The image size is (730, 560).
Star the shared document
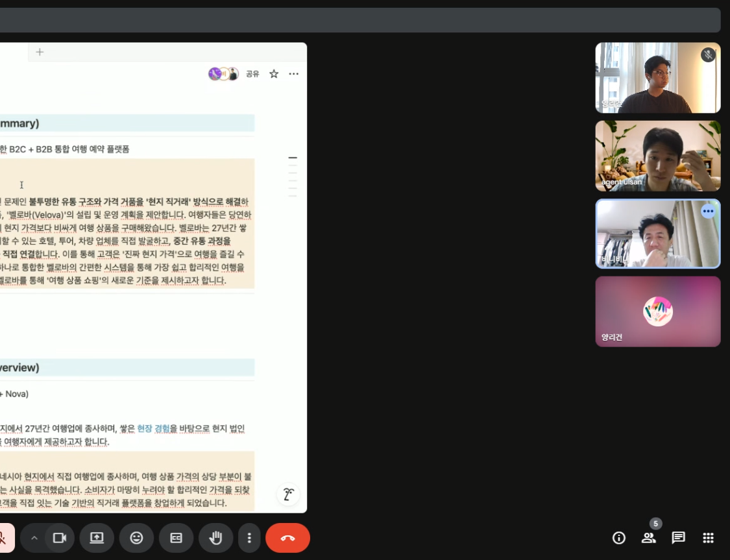[x=273, y=74]
